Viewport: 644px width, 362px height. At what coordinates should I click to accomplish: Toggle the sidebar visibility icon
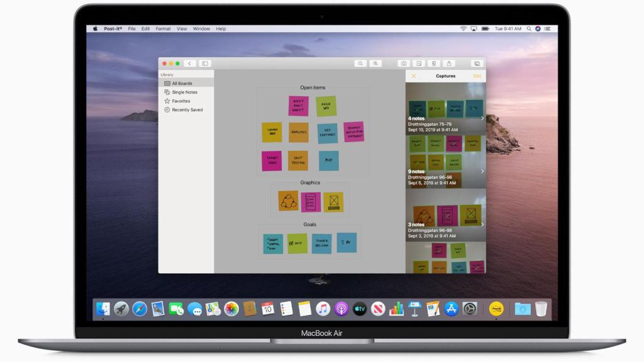(203, 63)
